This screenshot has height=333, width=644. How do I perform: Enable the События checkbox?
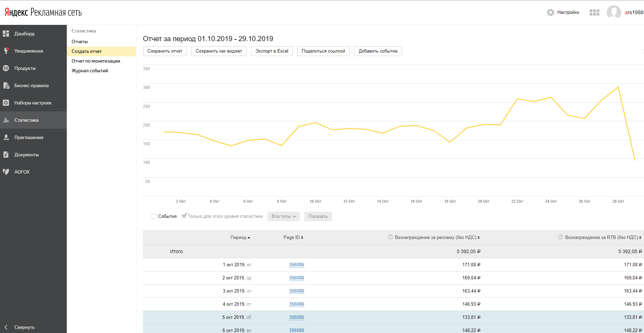[x=154, y=216]
